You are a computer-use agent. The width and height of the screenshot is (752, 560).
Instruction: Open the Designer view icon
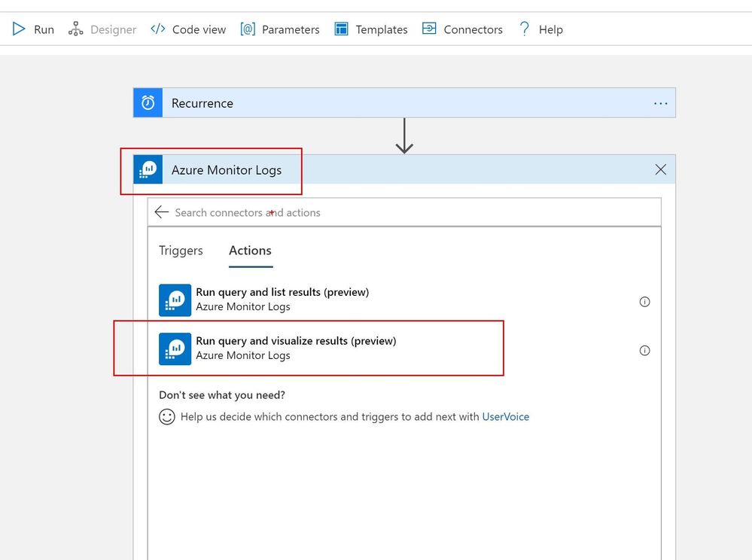[75, 29]
